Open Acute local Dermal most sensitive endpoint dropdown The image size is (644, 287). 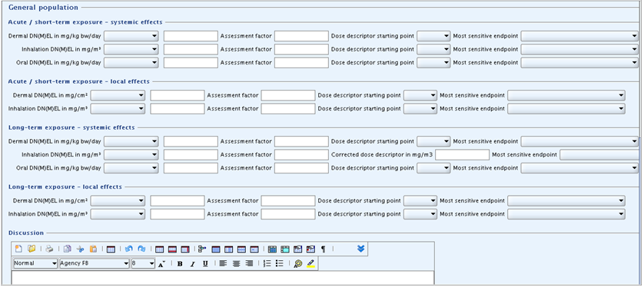(x=566, y=95)
